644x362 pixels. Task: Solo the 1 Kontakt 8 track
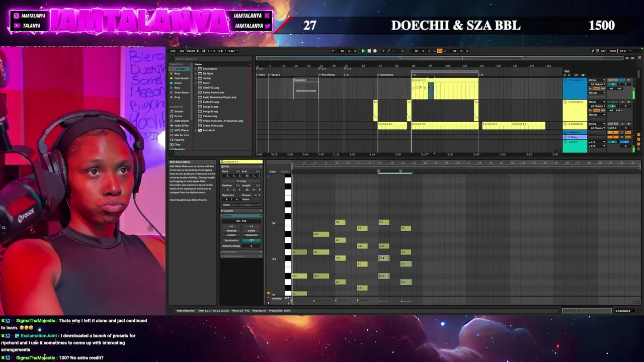pyautogui.click(x=622, y=80)
